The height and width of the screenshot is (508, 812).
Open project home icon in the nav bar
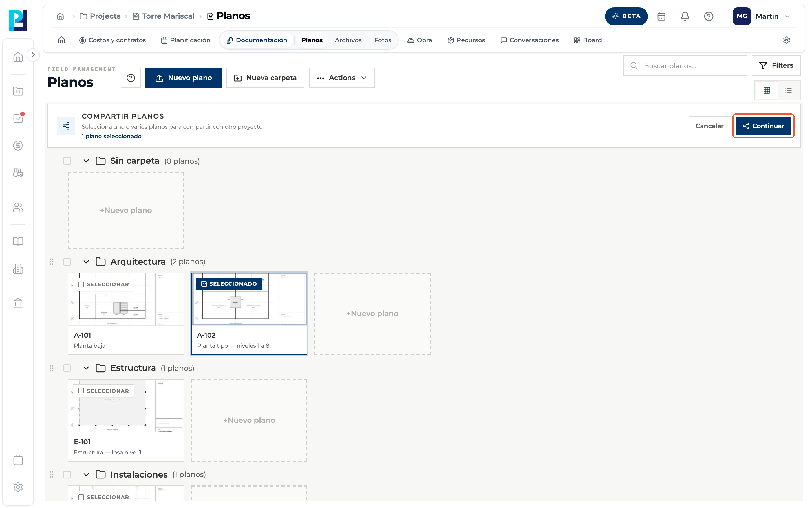coord(61,40)
